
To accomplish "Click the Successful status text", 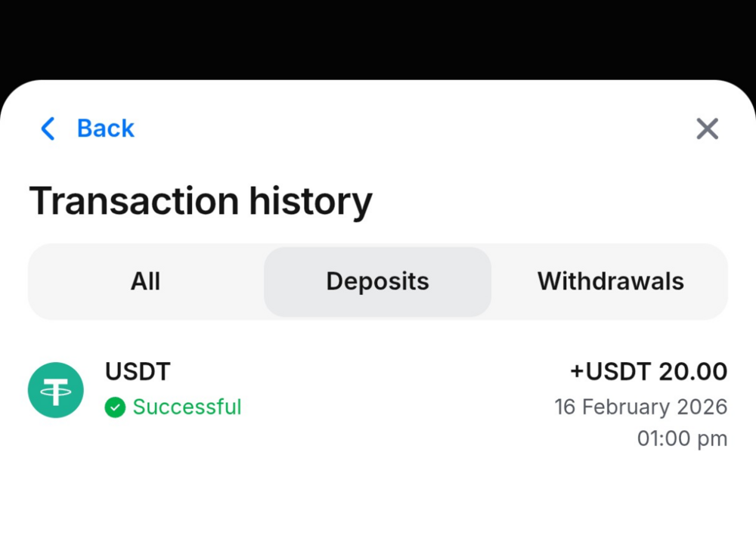I will point(187,407).
